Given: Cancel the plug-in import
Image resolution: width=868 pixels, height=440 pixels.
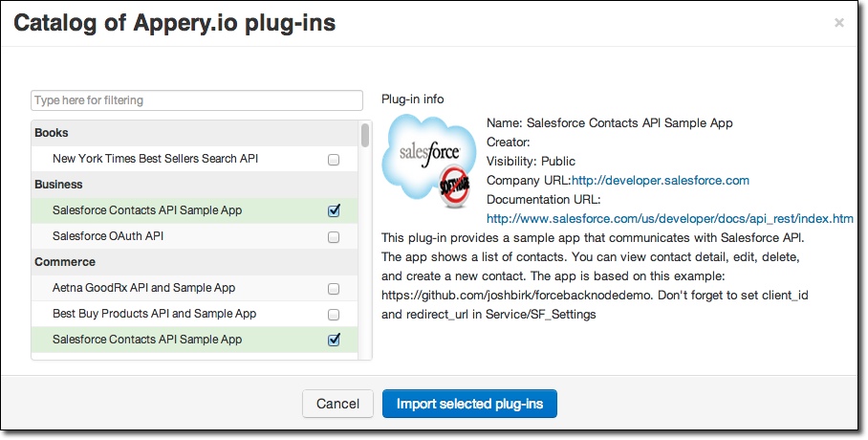Looking at the screenshot, I should (x=337, y=404).
